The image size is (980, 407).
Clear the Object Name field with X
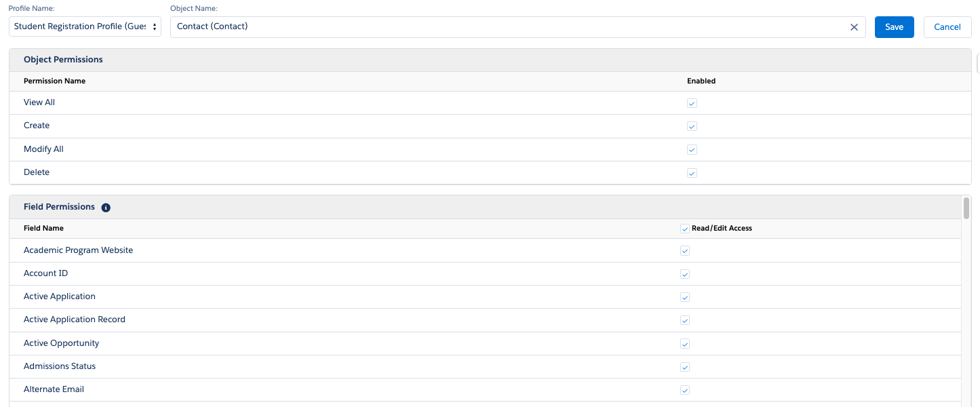pyautogui.click(x=854, y=27)
